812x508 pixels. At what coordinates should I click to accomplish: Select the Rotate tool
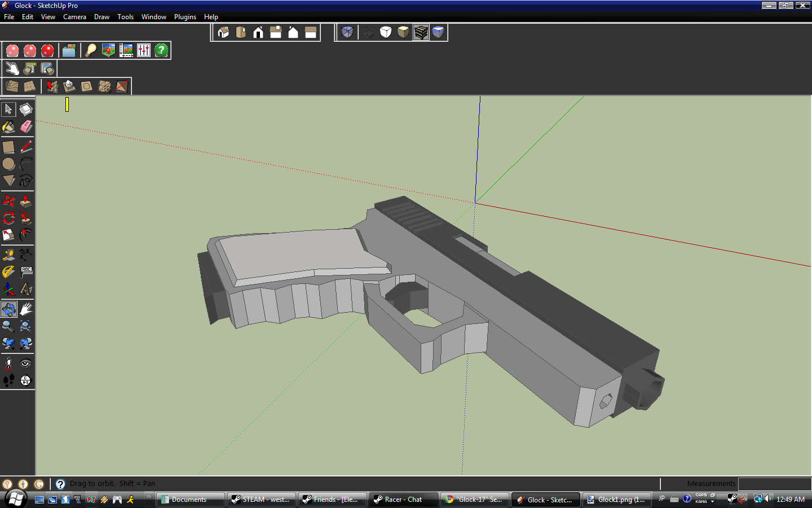tap(8, 218)
